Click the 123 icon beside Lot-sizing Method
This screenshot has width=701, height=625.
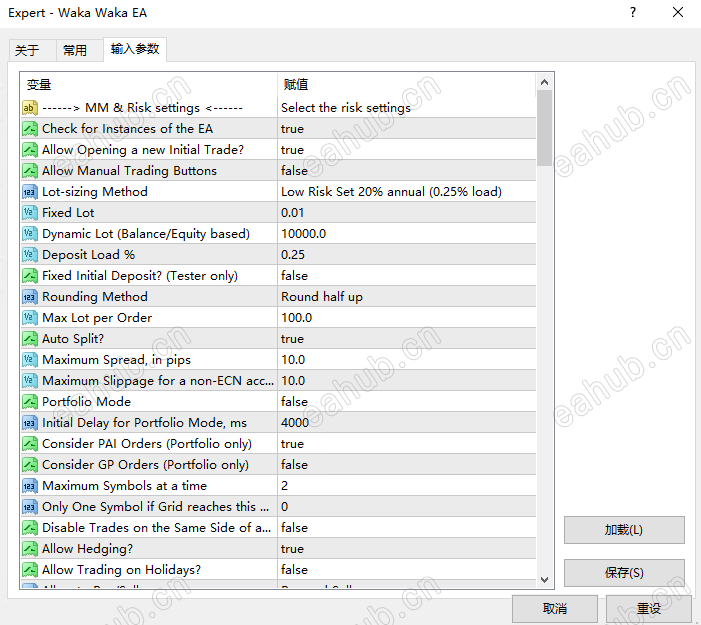tap(30, 192)
